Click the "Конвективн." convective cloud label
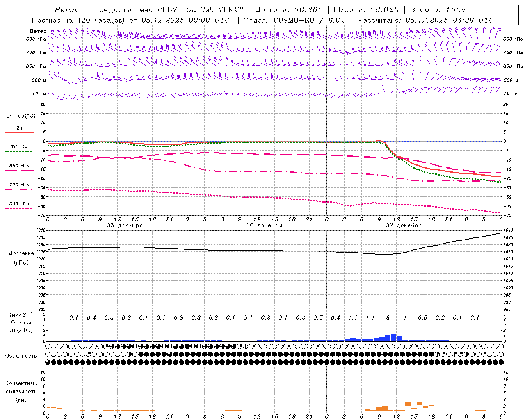This screenshot has width=525, height=420. click(21, 383)
